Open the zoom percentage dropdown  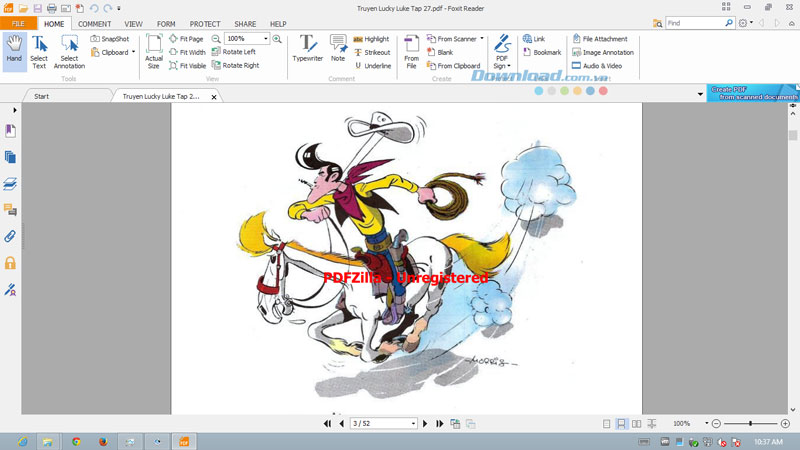(265, 39)
